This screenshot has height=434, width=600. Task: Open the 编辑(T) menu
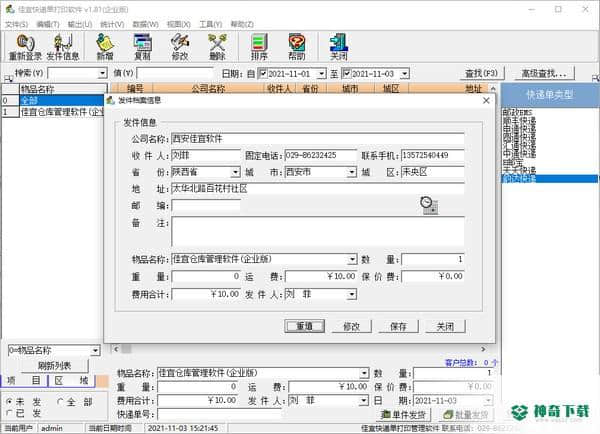[x=48, y=24]
